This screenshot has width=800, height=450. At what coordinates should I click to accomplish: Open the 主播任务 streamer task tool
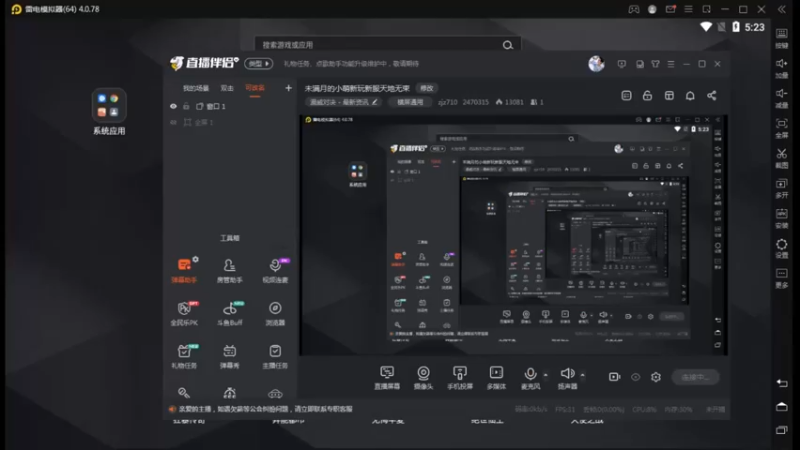pyautogui.click(x=275, y=356)
